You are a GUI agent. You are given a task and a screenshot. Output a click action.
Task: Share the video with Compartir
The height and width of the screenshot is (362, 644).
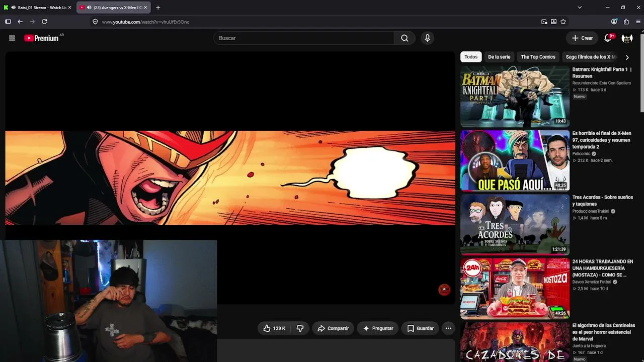(333, 328)
